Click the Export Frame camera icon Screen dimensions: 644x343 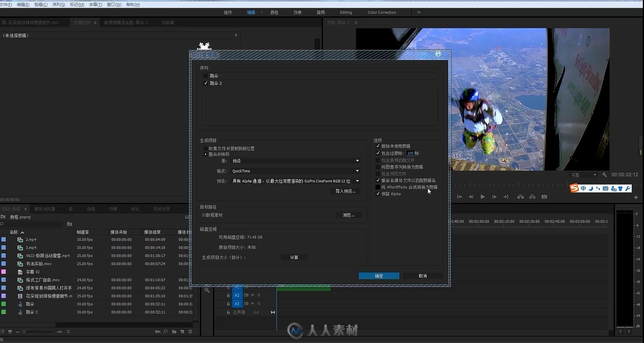(544, 197)
